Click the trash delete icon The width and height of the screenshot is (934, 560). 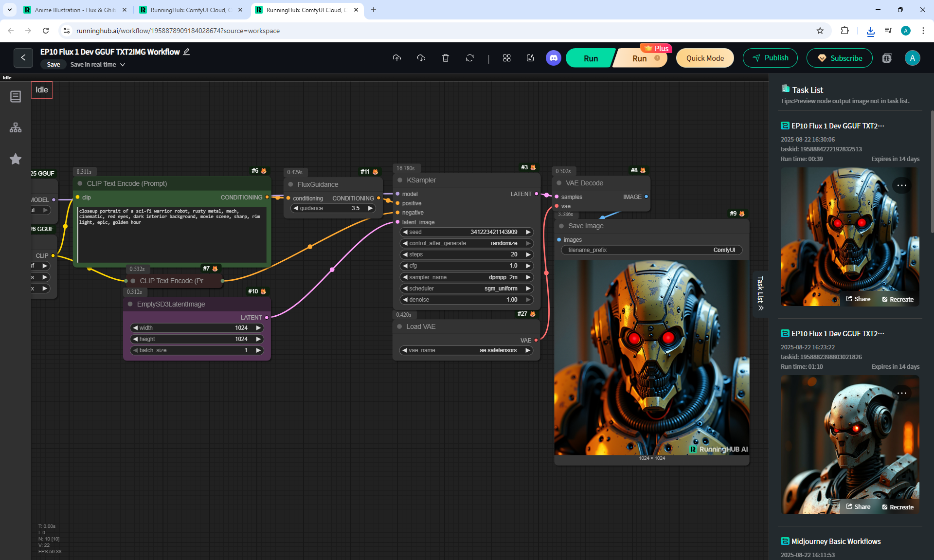[445, 58]
